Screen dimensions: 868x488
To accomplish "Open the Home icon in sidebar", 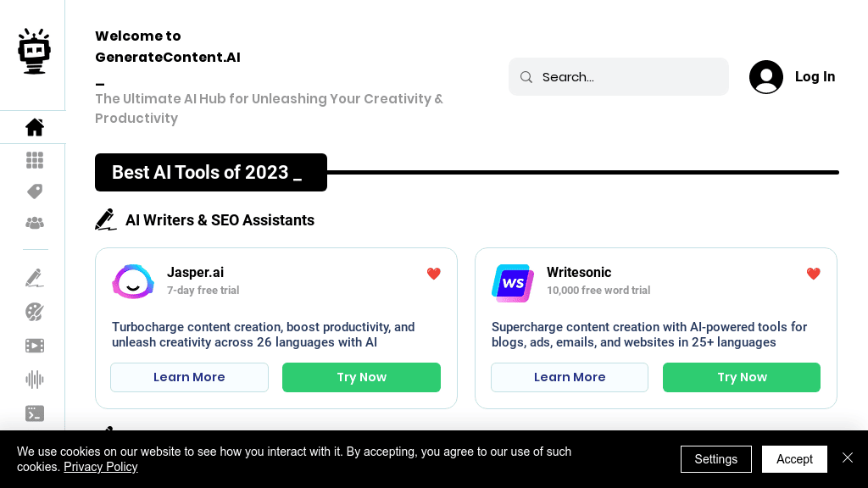I will point(35,127).
